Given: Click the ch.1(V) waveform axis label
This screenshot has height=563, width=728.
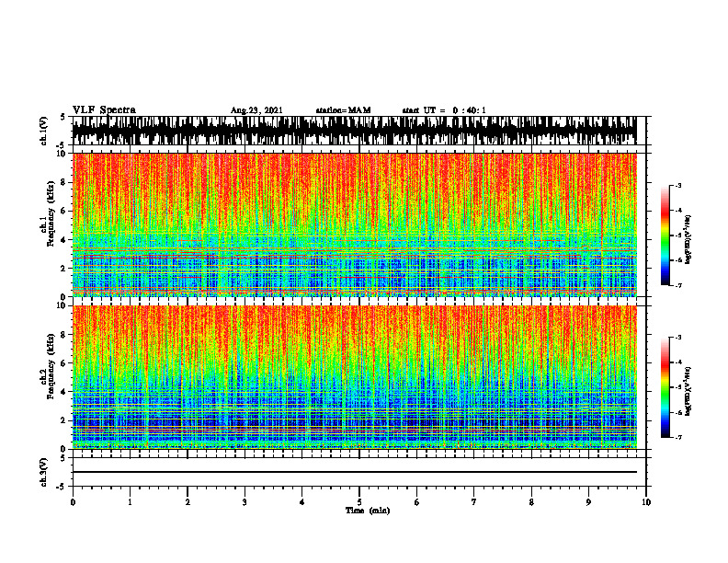Looking at the screenshot, I should click(x=43, y=131).
